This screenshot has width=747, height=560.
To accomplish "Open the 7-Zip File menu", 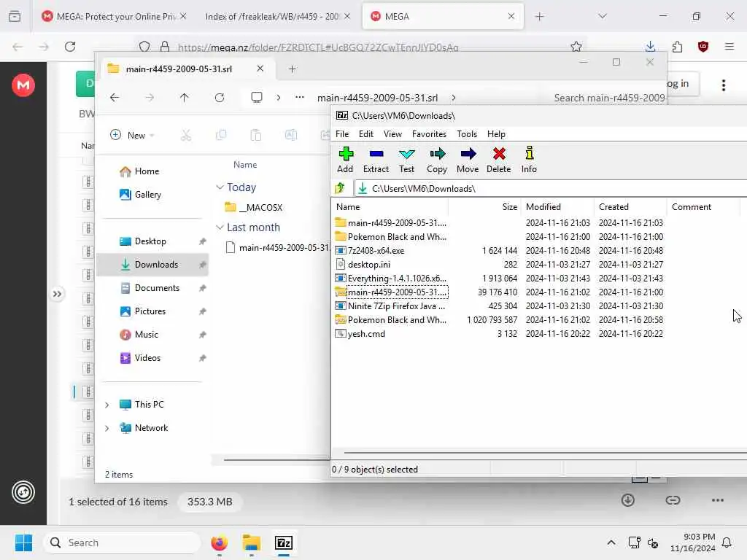I will click(342, 134).
